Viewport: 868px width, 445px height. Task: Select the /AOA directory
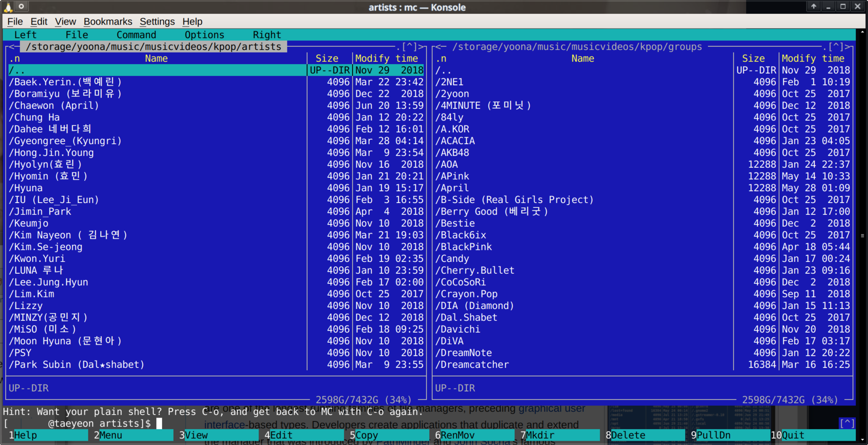click(x=447, y=164)
